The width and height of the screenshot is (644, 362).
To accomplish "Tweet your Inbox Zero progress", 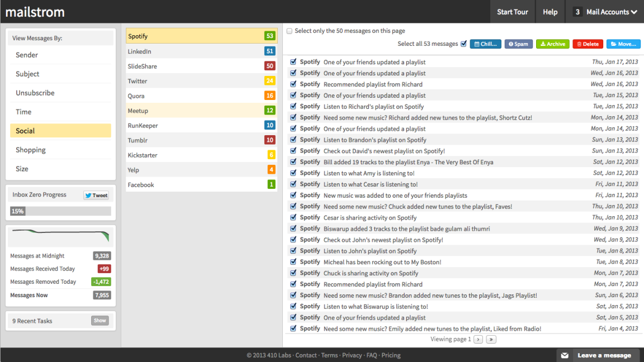I will (x=96, y=195).
